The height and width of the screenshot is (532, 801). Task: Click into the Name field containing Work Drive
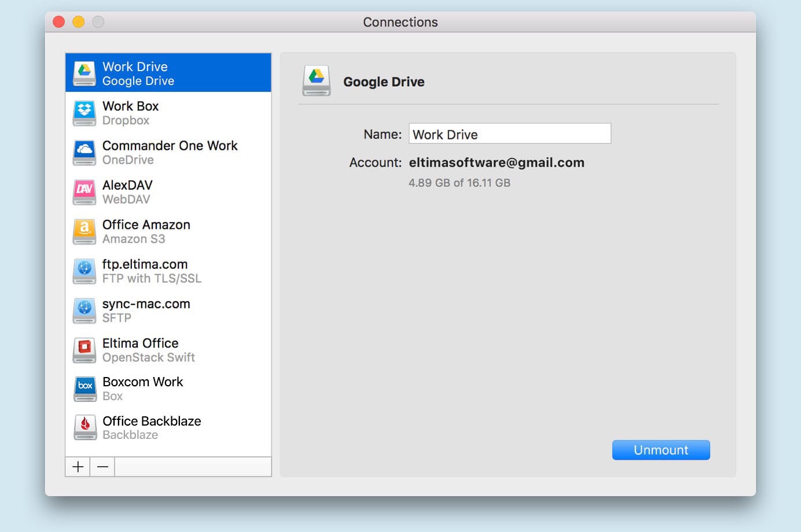click(510, 134)
